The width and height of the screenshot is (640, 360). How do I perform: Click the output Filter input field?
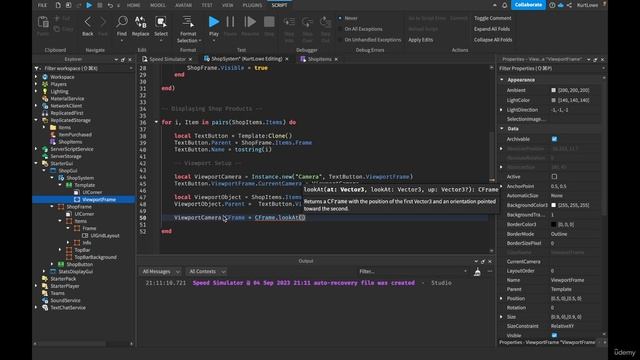412,271
